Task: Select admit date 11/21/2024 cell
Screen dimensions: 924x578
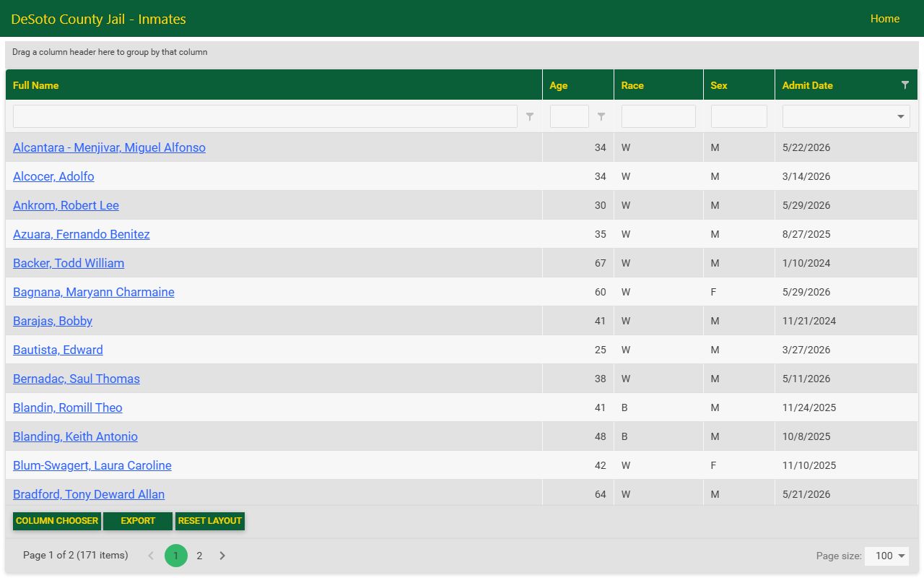Action: tap(846, 321)
